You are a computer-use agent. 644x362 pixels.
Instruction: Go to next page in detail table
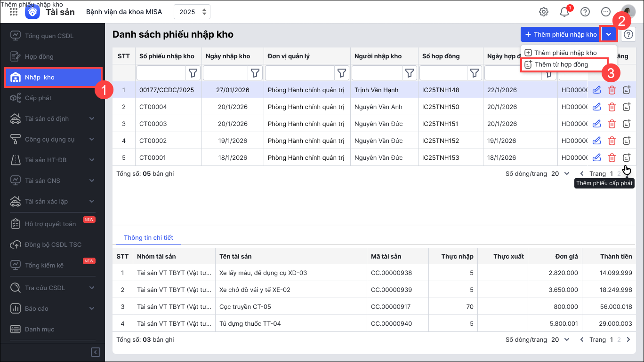(628, 339)
